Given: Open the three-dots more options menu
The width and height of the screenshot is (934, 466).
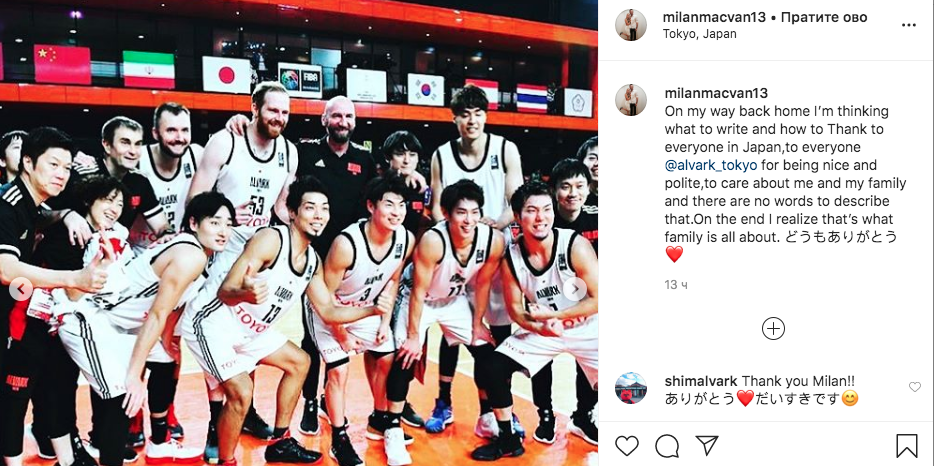Looking at the screenshot, I should click(x=908, y=25).
